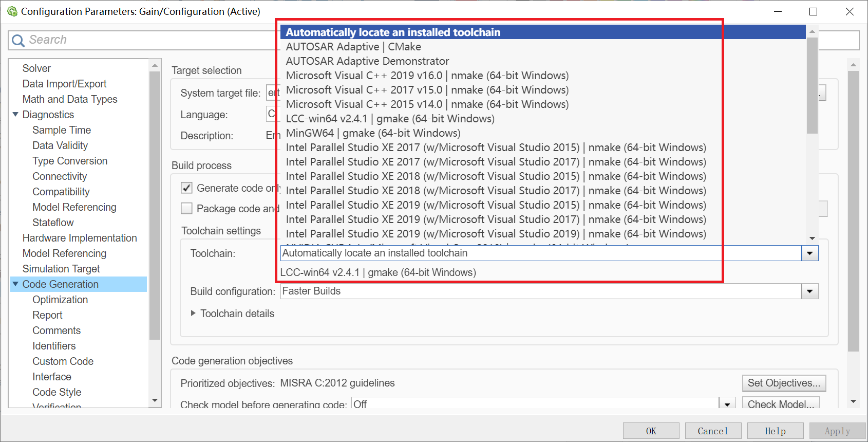Screen dimensions: 868x442
Task: Collapse the Code Generation tree node
Action: [x=15, y=284]
